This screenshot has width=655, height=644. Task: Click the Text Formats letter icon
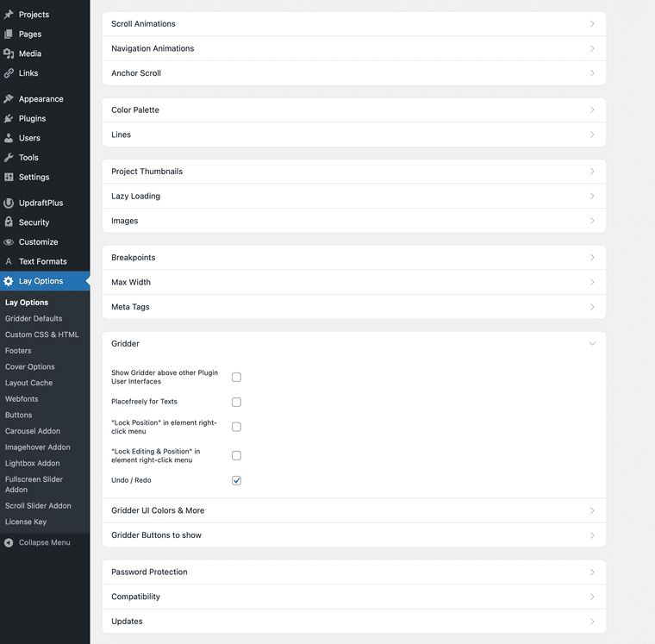[9, 261]
